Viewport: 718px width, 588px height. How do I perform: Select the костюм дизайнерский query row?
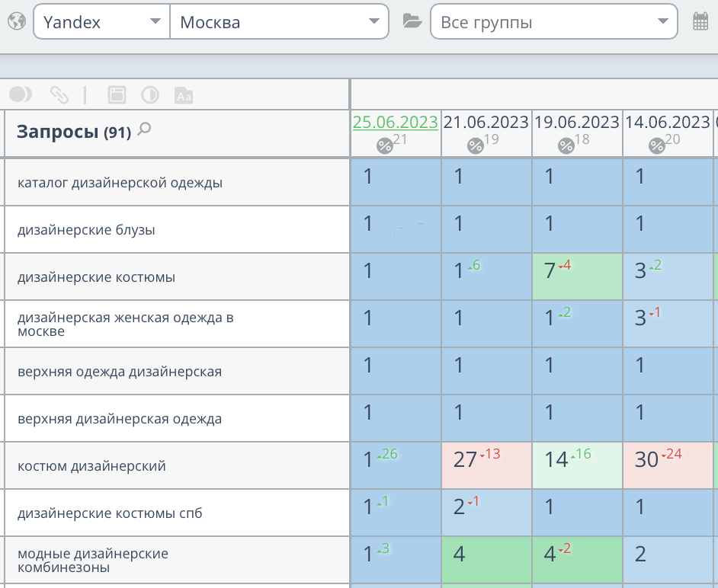[x=91, y=465]
